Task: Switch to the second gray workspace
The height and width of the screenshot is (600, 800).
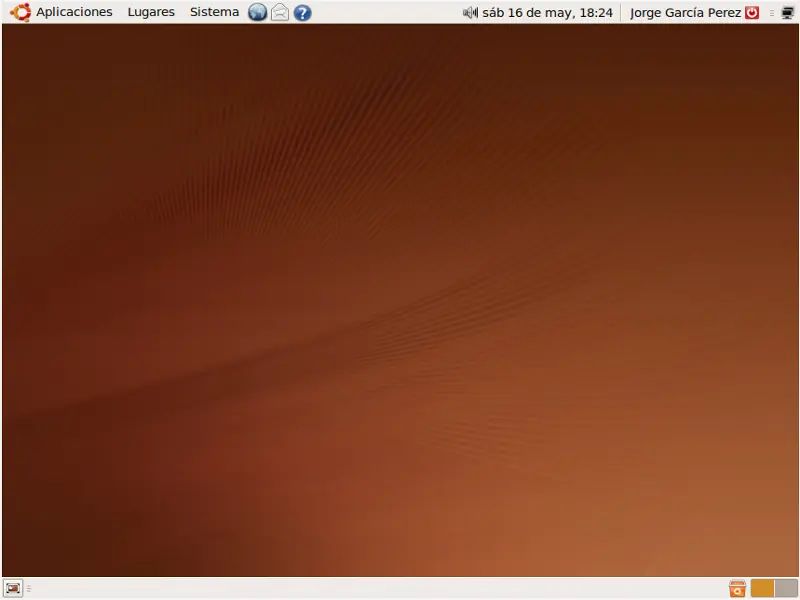Action: pos(786,588)
